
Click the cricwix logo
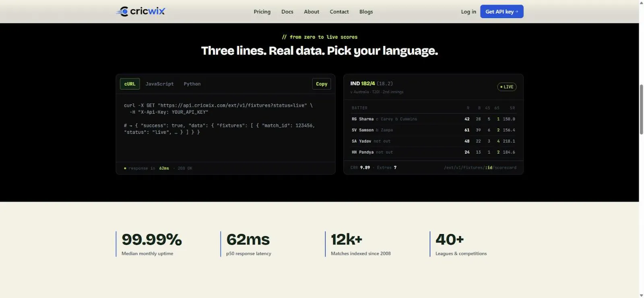pyautogui.click(x=140, y=11)
